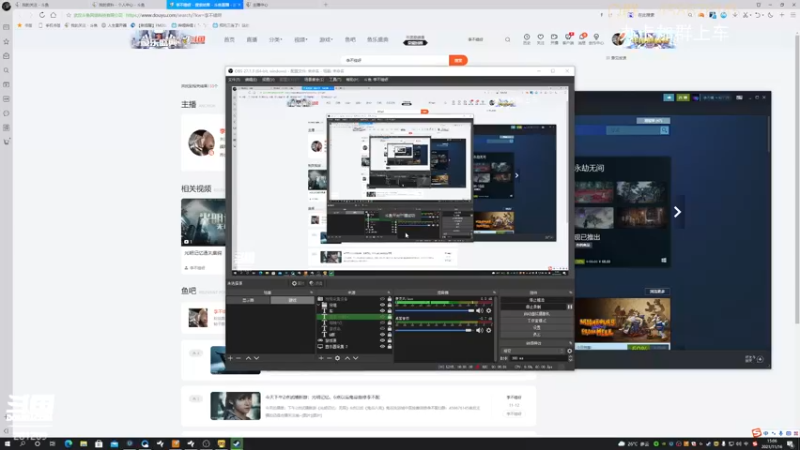This screenshot has width=800, height=450.
Task: Open Microsoft Edge from Windows taskbar
Action: 68,444
